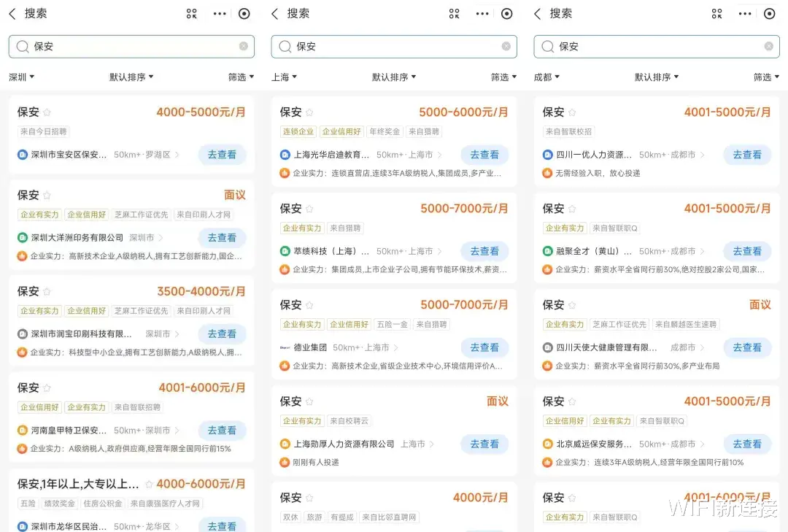Screen dimensions: 788x532
Task: Open company 萃绩科技（上海）
Action: coord(331,251)
